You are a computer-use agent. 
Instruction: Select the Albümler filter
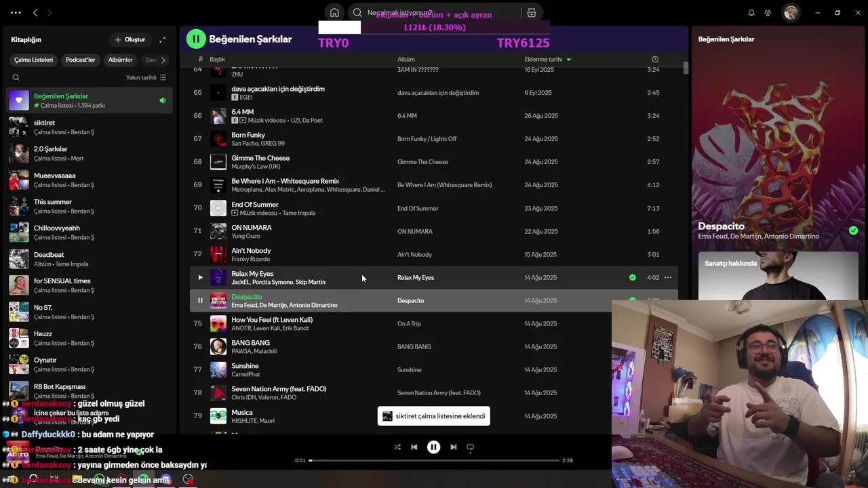121,60
